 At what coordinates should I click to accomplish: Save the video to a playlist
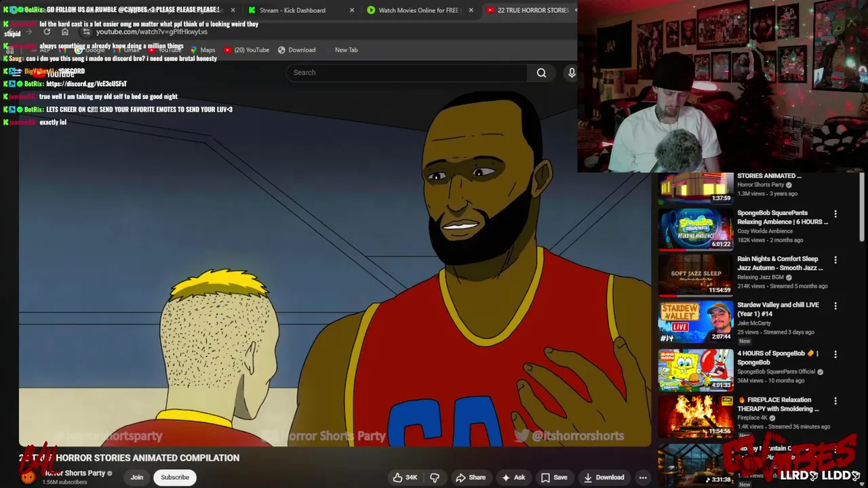554,477
